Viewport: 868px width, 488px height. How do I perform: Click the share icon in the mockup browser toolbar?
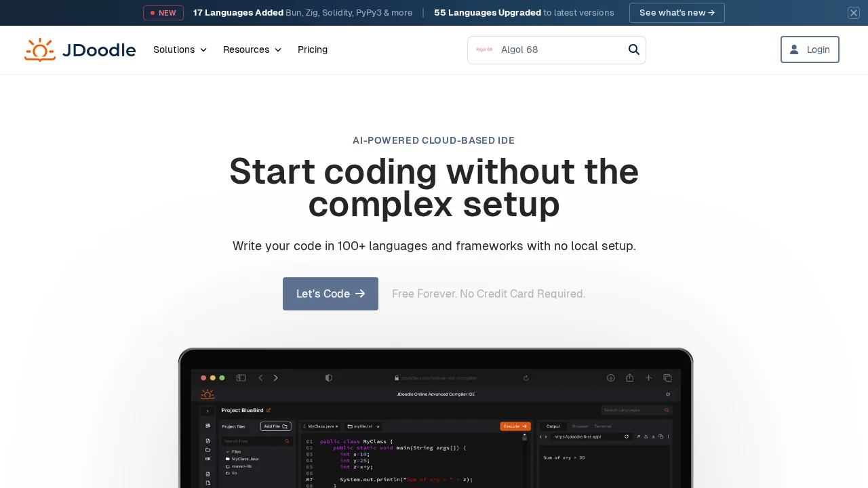click(630, 378)
